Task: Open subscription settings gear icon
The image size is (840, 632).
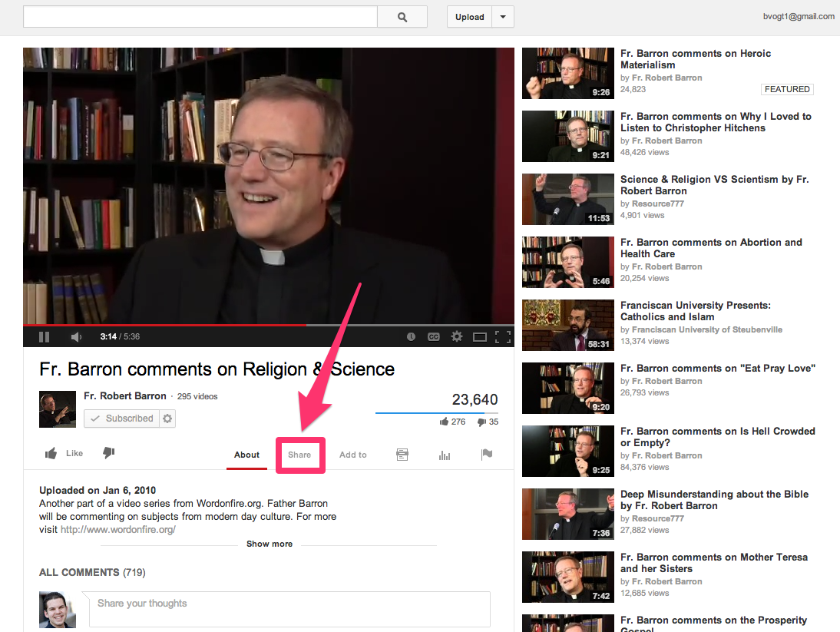Action: tap(167, 419)
